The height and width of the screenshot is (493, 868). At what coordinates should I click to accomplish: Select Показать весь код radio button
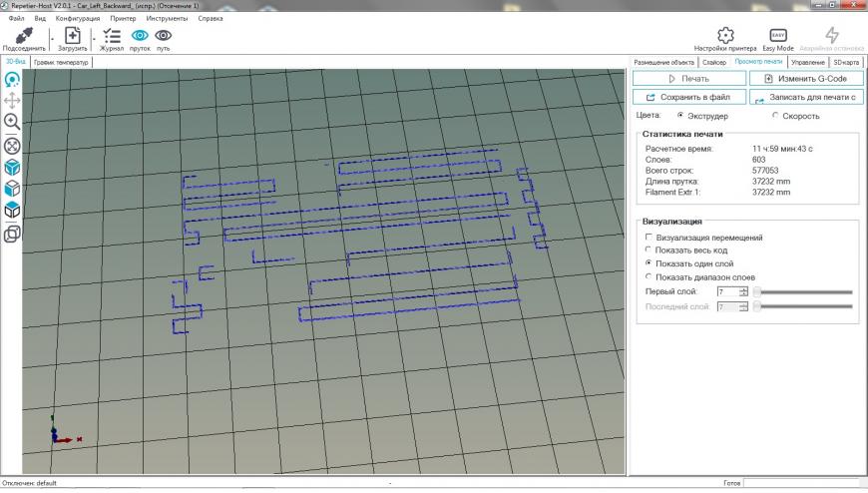pyautogui.click(x=649, y=250)
